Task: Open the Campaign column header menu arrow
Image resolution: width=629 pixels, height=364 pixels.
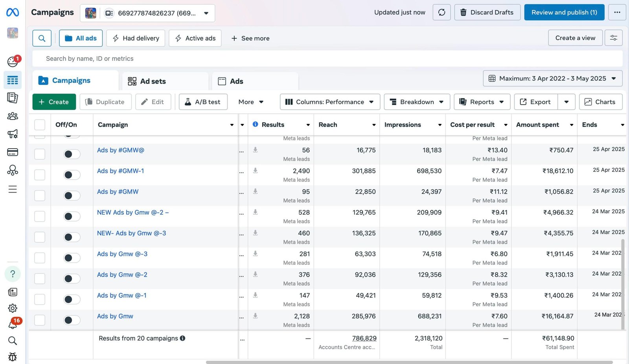Action: [232, 125]
